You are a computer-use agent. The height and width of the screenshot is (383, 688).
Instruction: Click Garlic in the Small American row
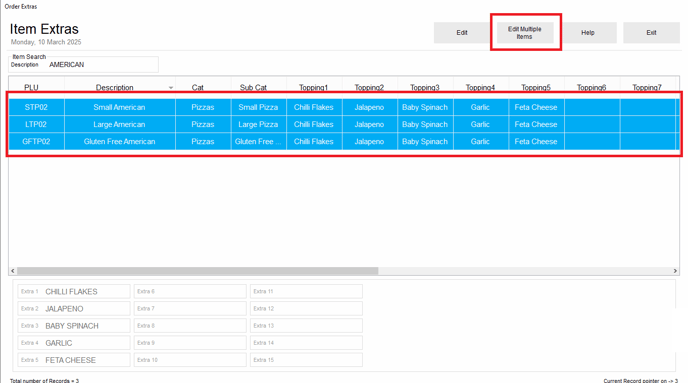tap(481, 107)
